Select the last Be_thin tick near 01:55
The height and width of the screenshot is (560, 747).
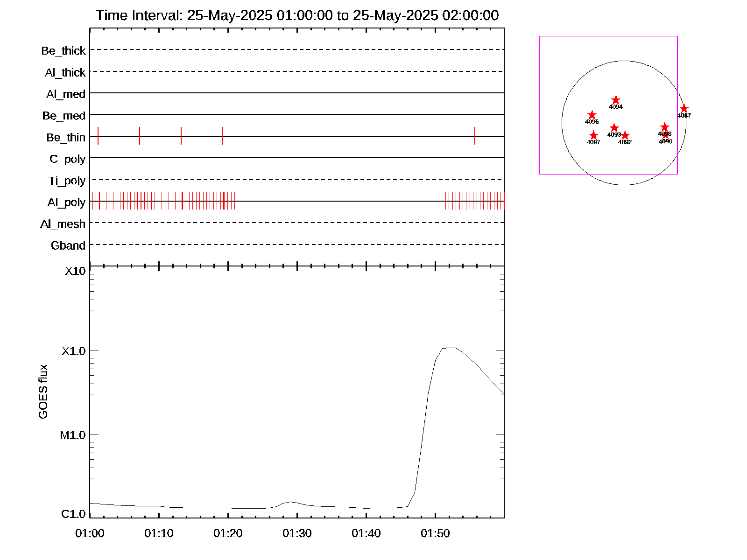(475, 136)
